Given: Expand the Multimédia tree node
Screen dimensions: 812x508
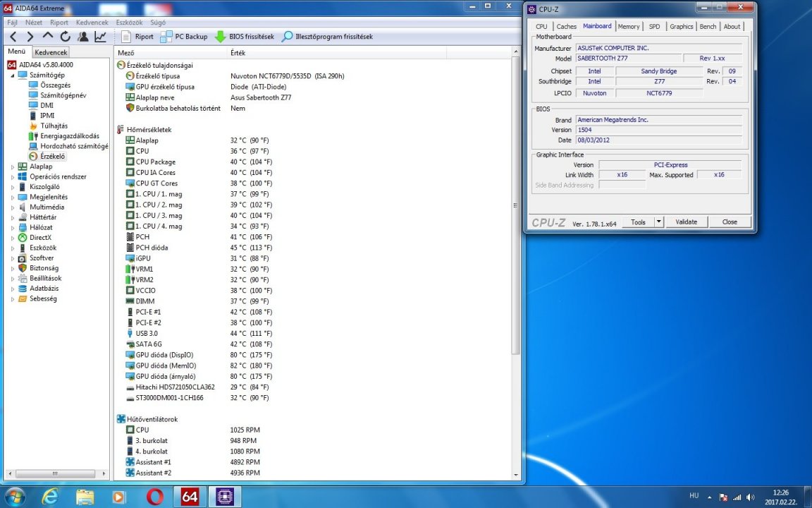Looking at the screenshot, I should pyautogui.click(x=13, y=207).
